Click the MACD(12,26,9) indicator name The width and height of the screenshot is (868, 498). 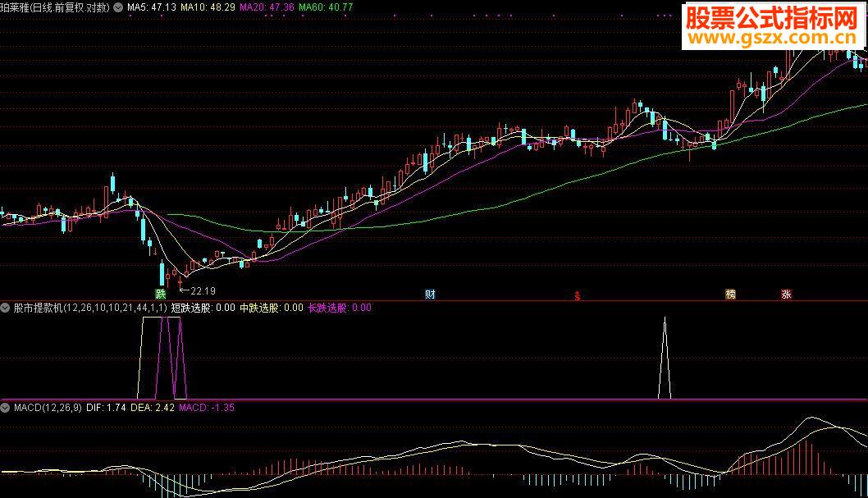[48, 408]
